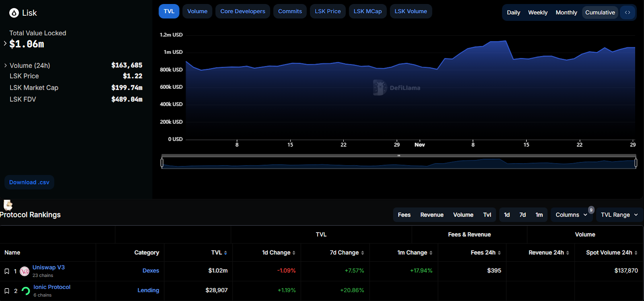The height and width of the screenshot is (301, 644).
Task: Open the TVL Range dropdown
Action: coord(619,215)
